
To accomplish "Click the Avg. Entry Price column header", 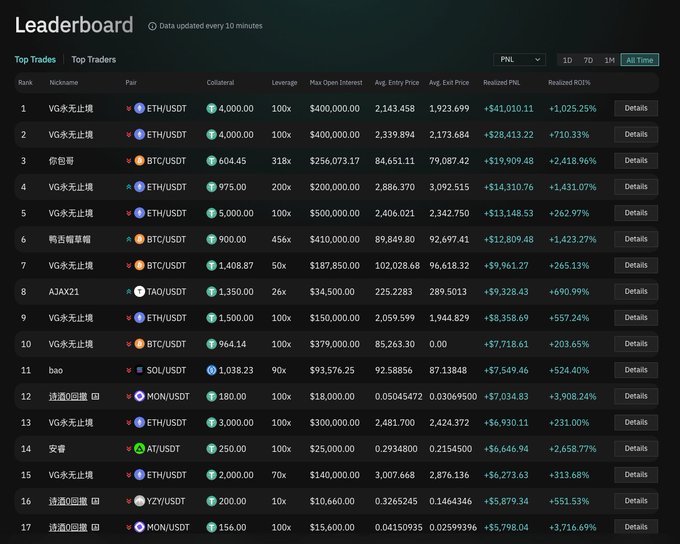I will pyautogui.click(x=397, y=82).
